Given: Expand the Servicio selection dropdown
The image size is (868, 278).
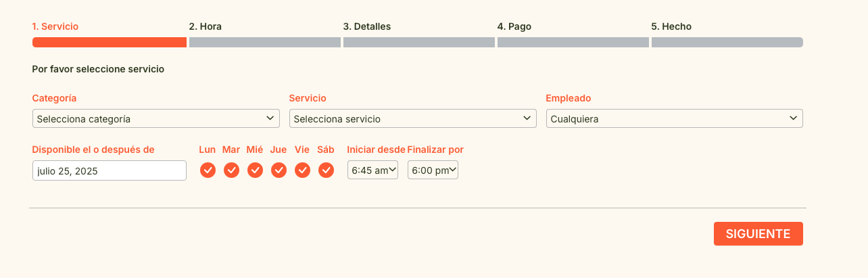Looking at the screenshot, I should point(412,119).
